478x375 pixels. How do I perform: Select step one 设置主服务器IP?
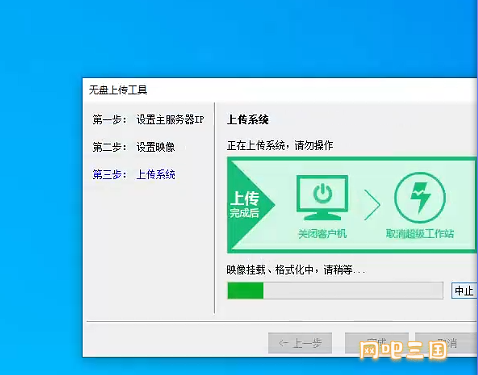point(148,119)
